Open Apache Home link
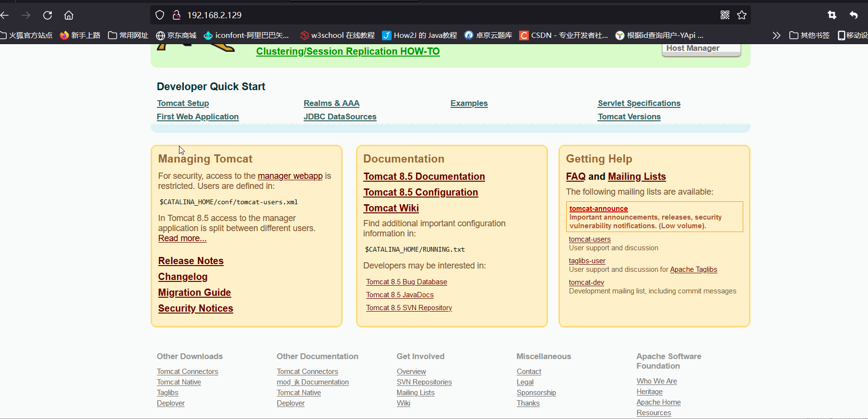Screen dimensions: 868x419 [659, 402]
